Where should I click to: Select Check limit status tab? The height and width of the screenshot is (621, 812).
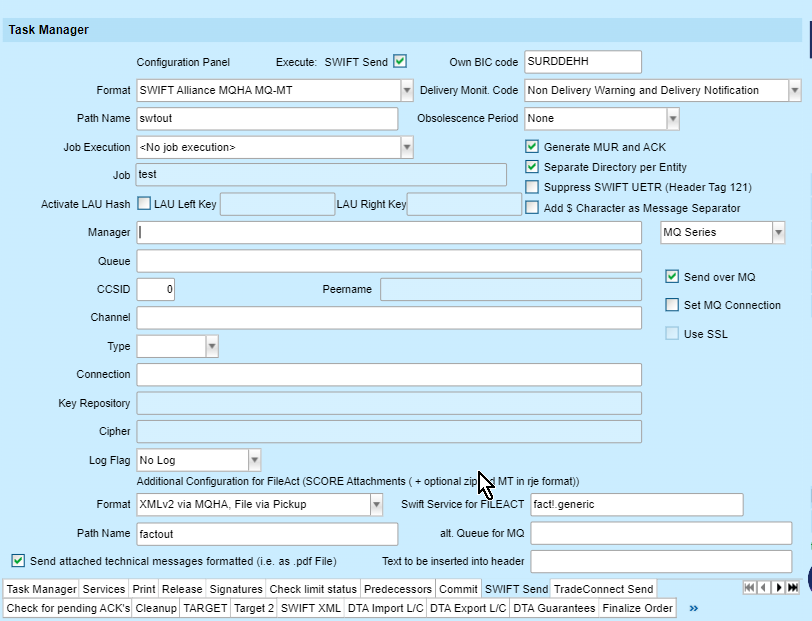313,589
